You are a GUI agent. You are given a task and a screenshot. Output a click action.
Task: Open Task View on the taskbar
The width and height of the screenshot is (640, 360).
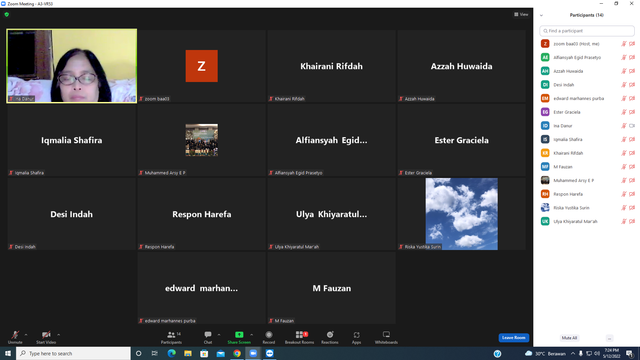pyautogui.click(x=155, y=353)
